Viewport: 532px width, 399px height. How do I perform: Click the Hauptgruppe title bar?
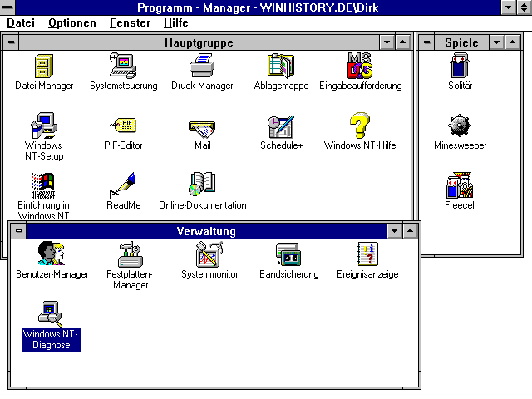pos(199,42)
